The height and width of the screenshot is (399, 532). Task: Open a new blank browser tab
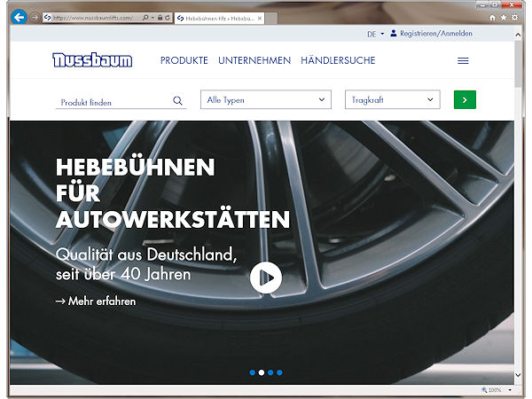point(270,19)
